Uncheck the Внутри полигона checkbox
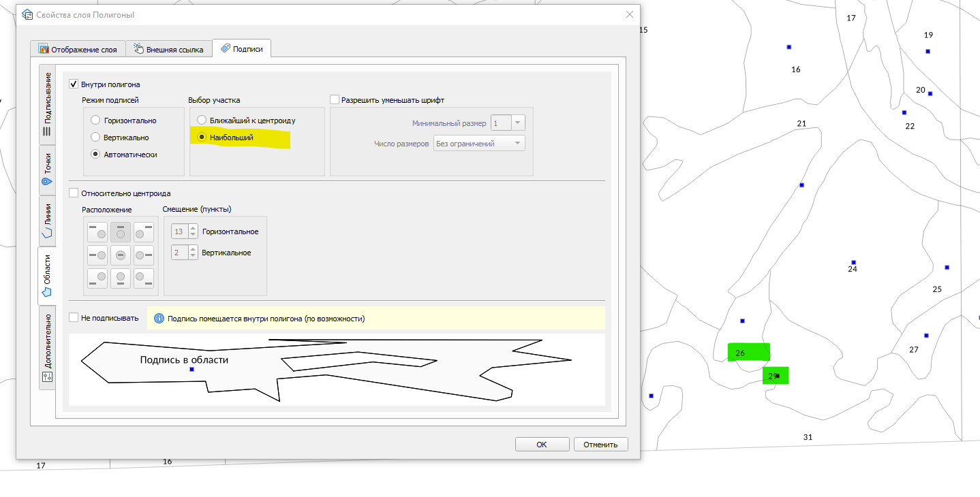The height and width of the screenshot is (497, 980). coord(74,84)
